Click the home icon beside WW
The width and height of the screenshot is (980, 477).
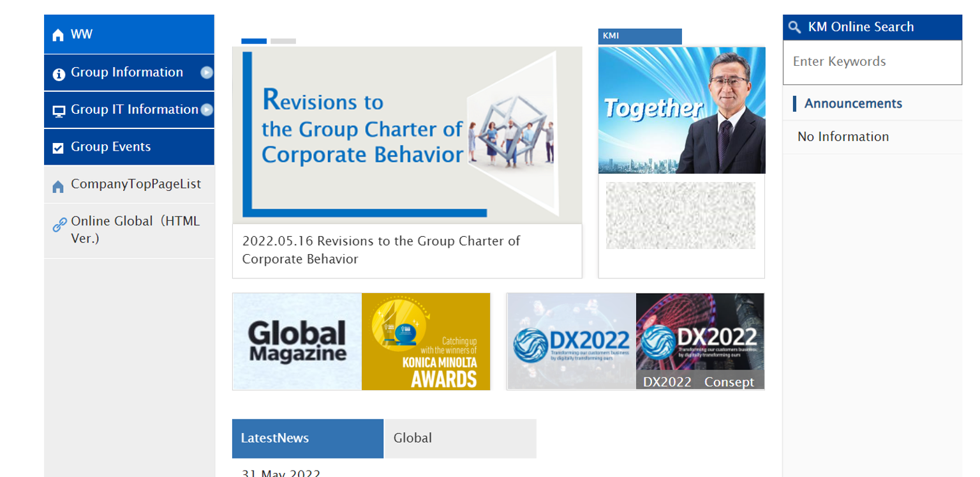point(58,35)
